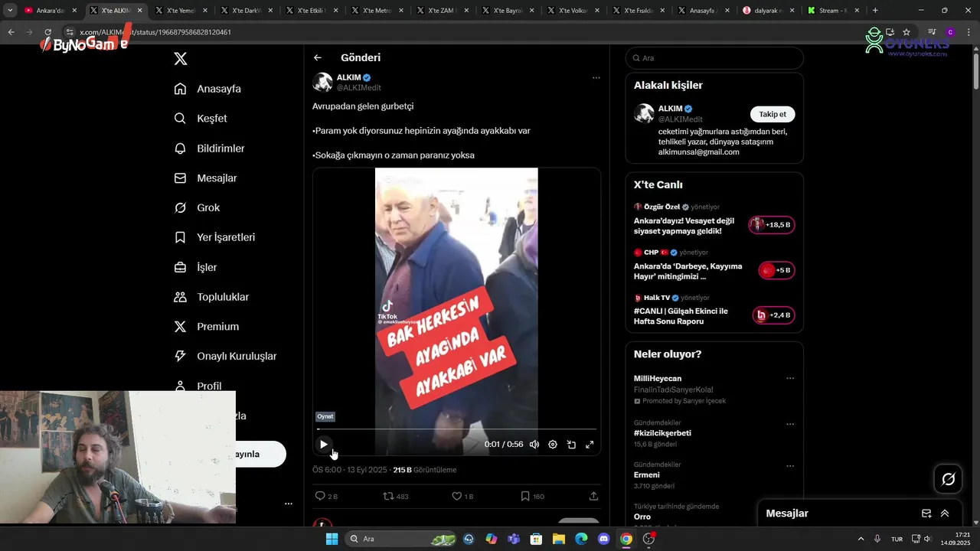The width and height of the screenshot is (980, 551).
Task: Open Grok in sidebar
Action: [x=197, y=208]
